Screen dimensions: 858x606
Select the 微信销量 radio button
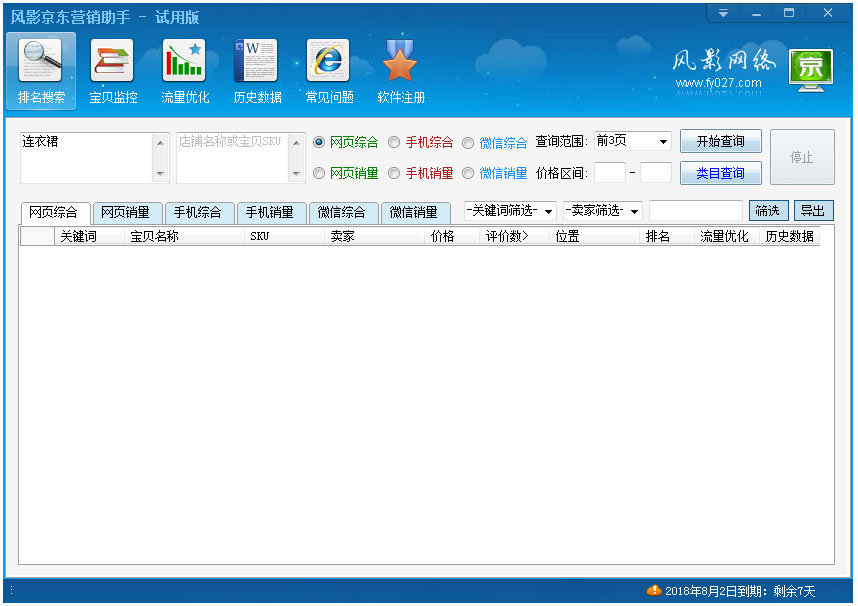coord(468,173)
